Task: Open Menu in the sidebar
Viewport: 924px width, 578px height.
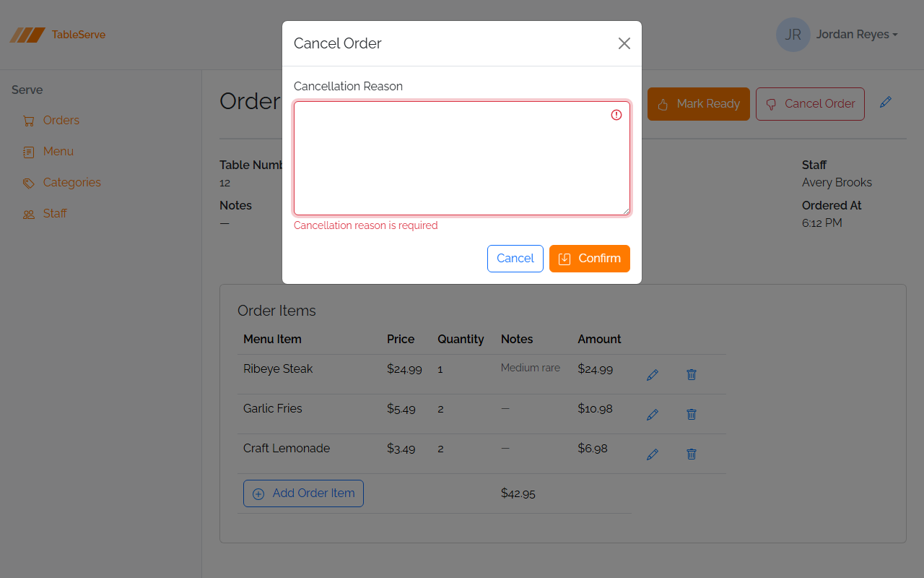Action: pyautogui.click(x=58, y=152)
